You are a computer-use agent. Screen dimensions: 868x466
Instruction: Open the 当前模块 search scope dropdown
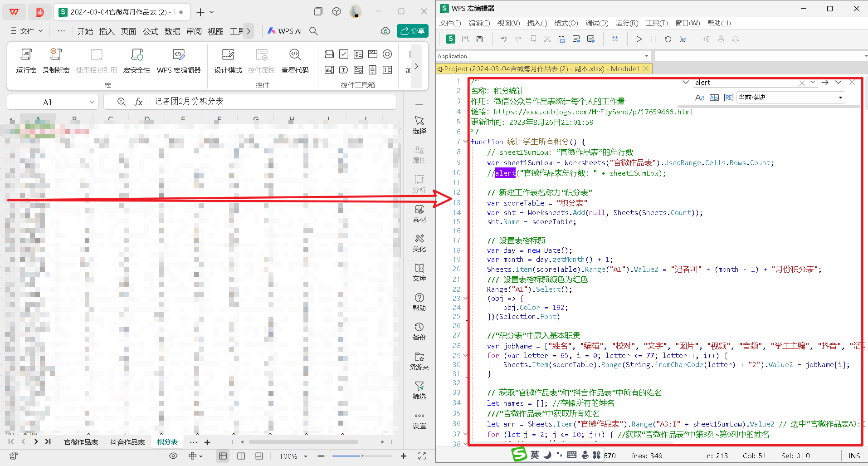(790, 98)
